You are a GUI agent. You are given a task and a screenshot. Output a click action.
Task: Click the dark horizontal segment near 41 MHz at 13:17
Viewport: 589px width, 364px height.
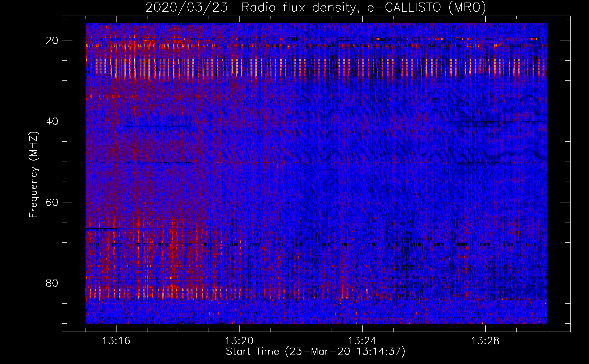[158, 127]
